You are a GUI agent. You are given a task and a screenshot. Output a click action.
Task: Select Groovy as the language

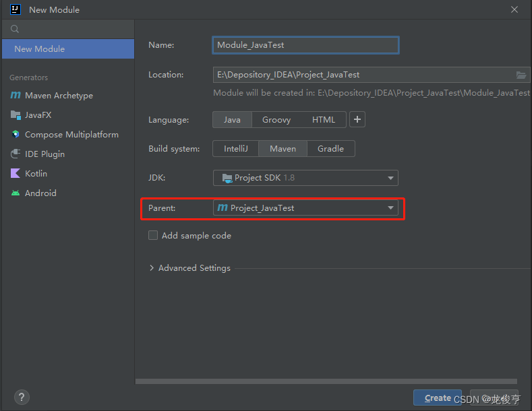coord(276,120)
